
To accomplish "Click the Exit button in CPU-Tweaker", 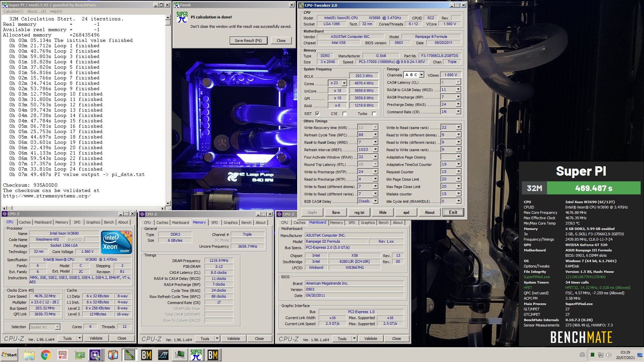I will tap(453, 212).
